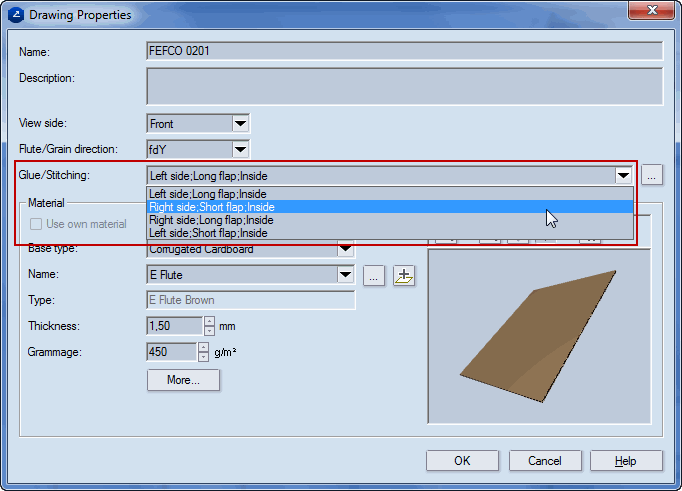The height and width of the screenshot is (491, 682).
Task: Click Drawing Properties title bar app icon
Action: (x=17, y=14)
